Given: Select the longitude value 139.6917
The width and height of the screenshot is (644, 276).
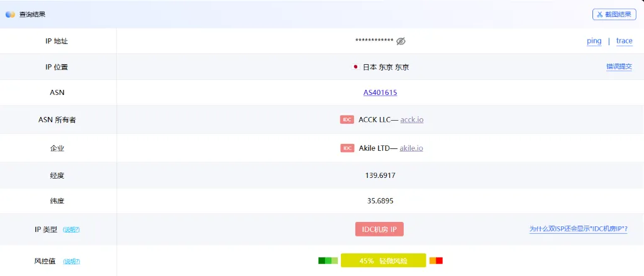Looking at the screenshot, I should coord(380,175).
